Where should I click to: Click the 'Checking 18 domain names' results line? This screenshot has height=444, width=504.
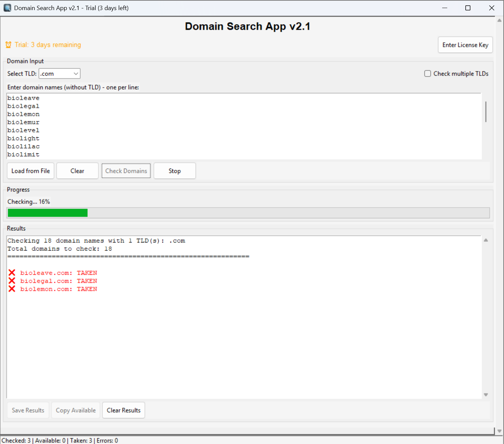[96, 241]
